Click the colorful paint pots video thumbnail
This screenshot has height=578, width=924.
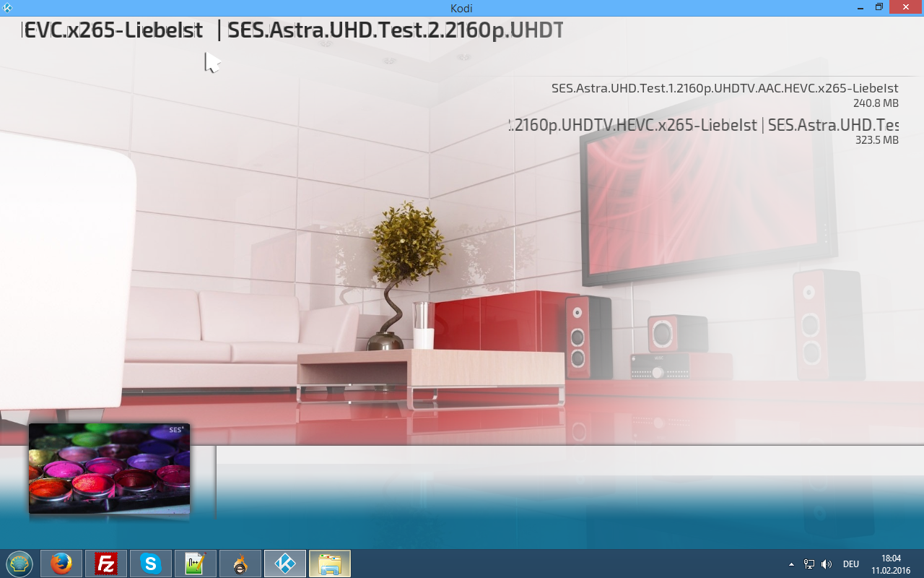pyautogui.click(x=109, y=468)
